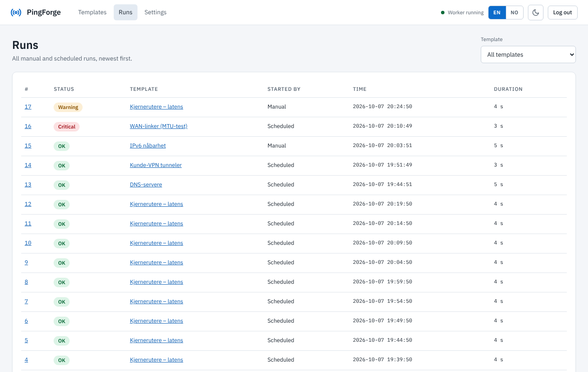Viewport: 588px width, 372px height.
Task: Click the timestamp 2026-10-07 19:51:49
Action: [383, 165]
